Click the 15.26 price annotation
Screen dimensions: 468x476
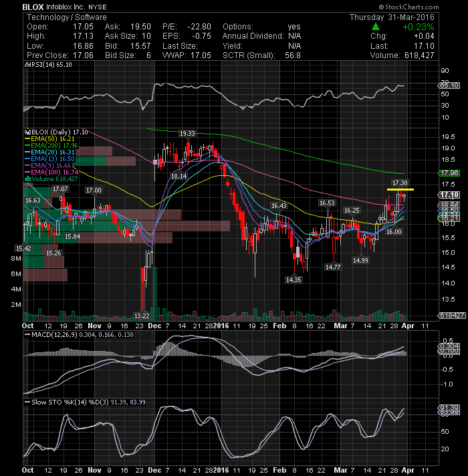coord(53,253)
